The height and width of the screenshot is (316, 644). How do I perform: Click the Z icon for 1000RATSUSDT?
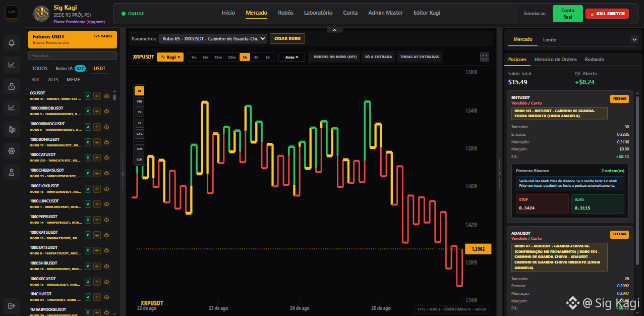pos(88,235)
